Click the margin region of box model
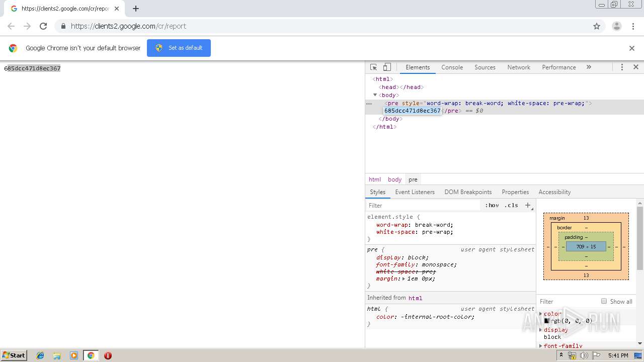The width and height of the screenshot is (644, 362). [x=586, y=218]
